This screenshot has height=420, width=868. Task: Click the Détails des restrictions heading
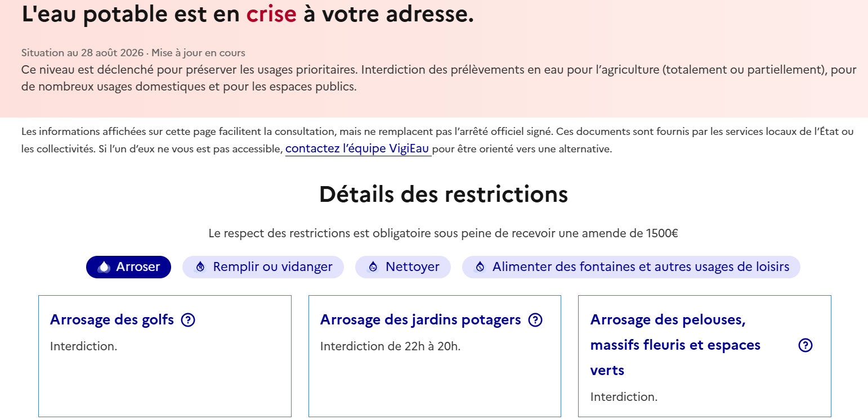point(444,195)
